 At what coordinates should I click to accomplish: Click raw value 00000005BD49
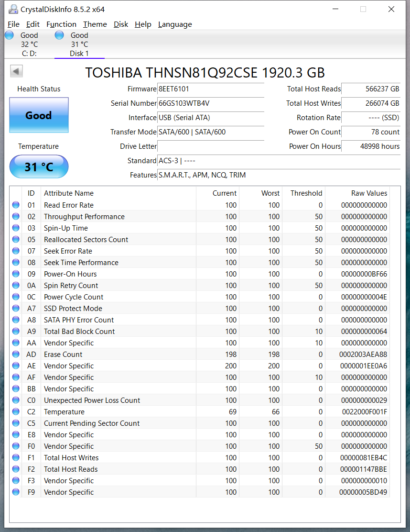(363, 492)
